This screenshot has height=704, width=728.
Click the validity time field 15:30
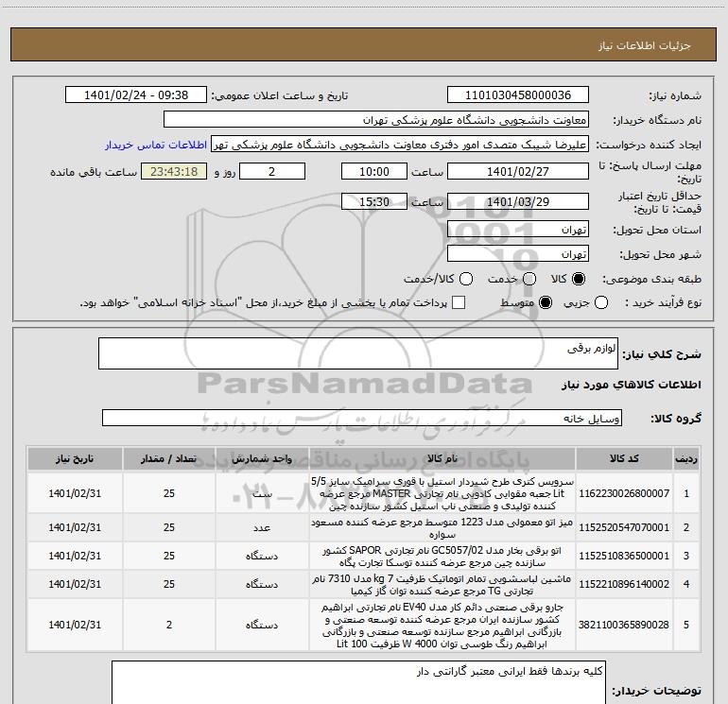point(374,201)
